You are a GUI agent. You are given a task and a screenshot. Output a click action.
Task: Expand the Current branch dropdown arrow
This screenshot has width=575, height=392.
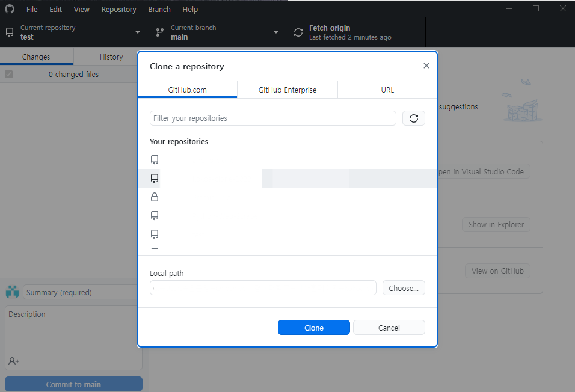(x=275, y=32)
